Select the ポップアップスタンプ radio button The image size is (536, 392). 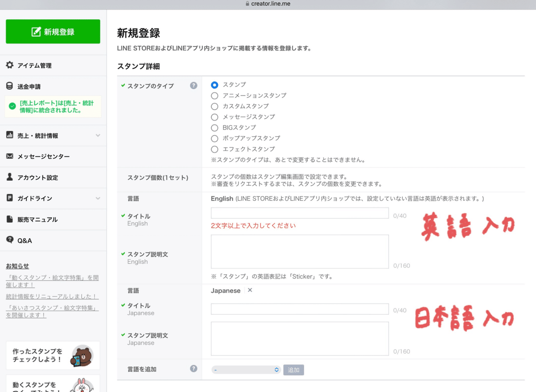(215, 138)
